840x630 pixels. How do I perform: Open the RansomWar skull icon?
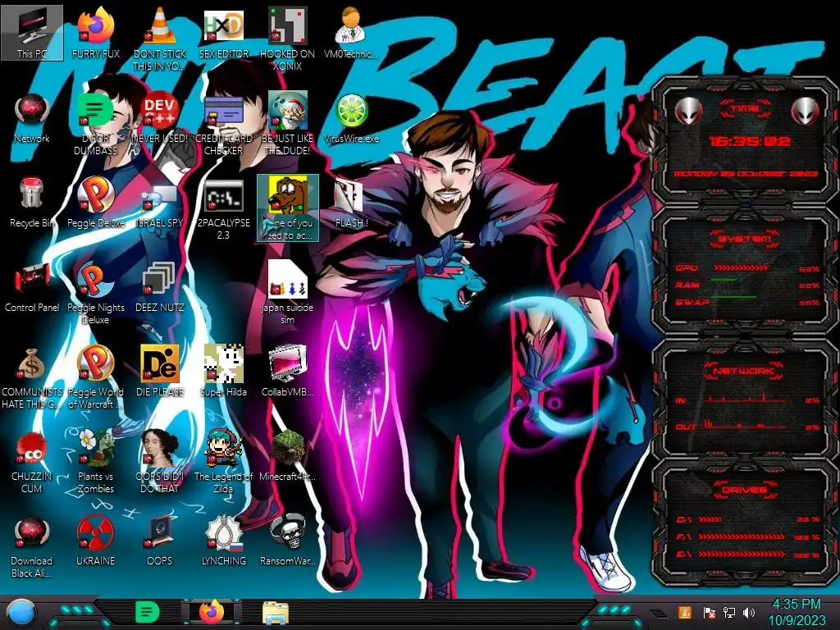tap(288, 541)
